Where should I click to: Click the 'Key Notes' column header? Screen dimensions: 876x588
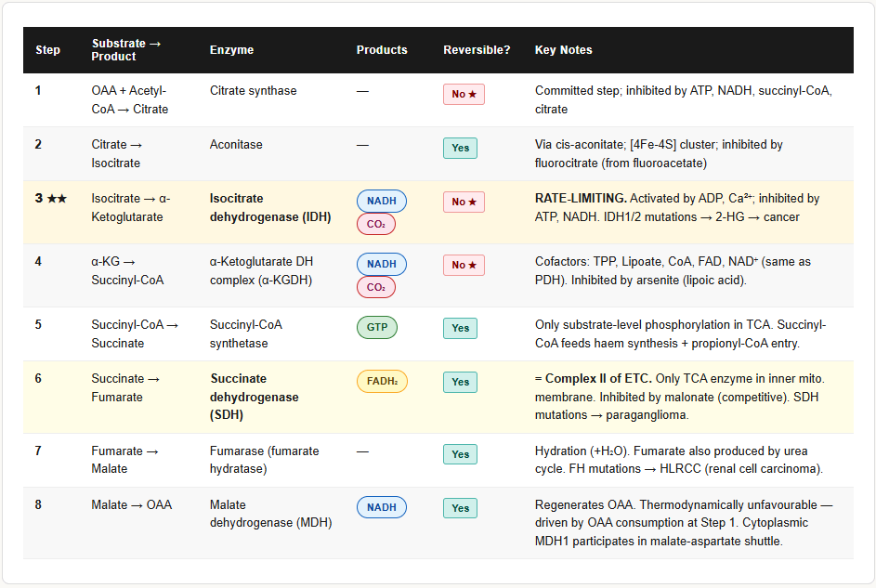pyautogui.click(x=563, y=50)
